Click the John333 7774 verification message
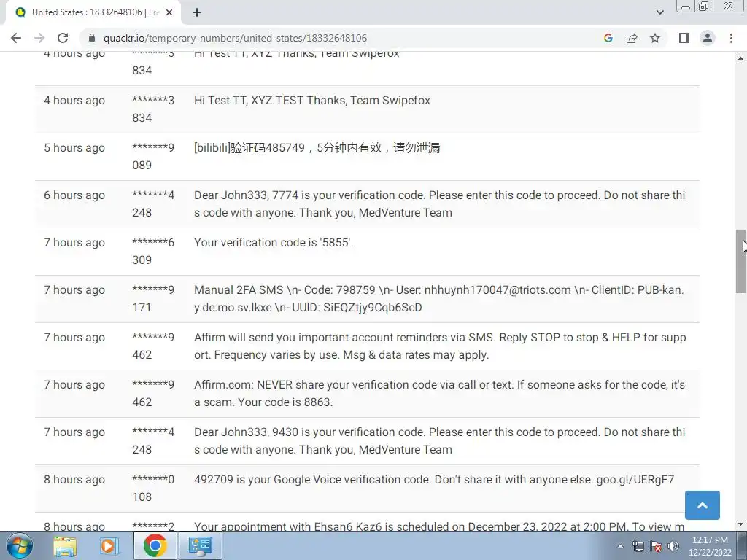This screenshot has height=560, width=747. coord(439,204)
